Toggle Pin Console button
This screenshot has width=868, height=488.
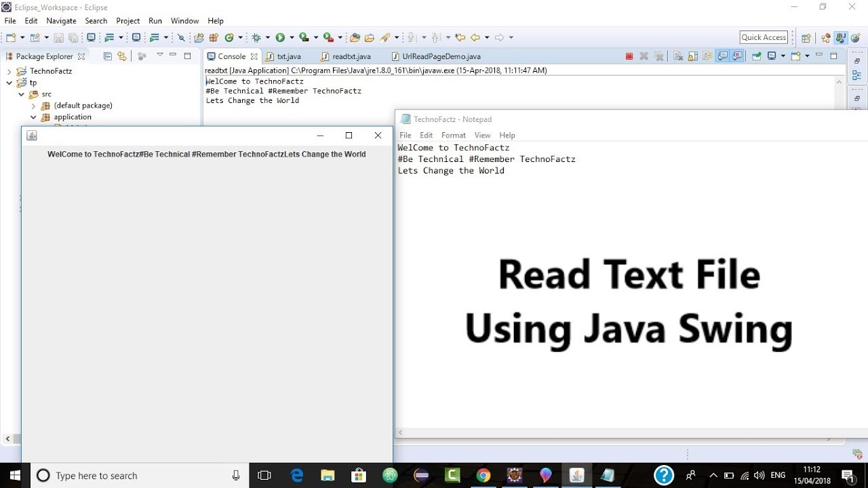click(x=756, y=56)
